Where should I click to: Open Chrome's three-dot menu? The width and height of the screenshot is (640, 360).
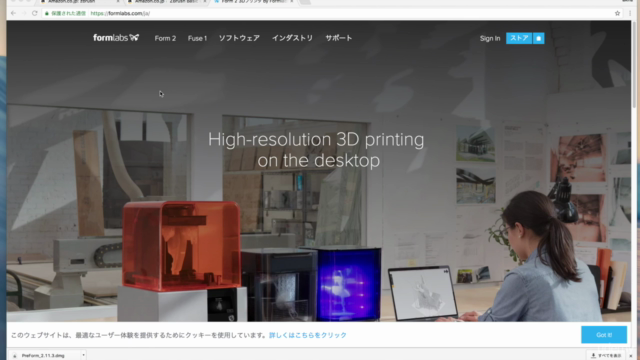click(631, 13)
